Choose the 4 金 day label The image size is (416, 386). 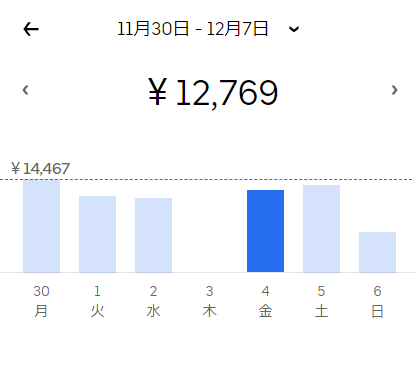(265, 301)
